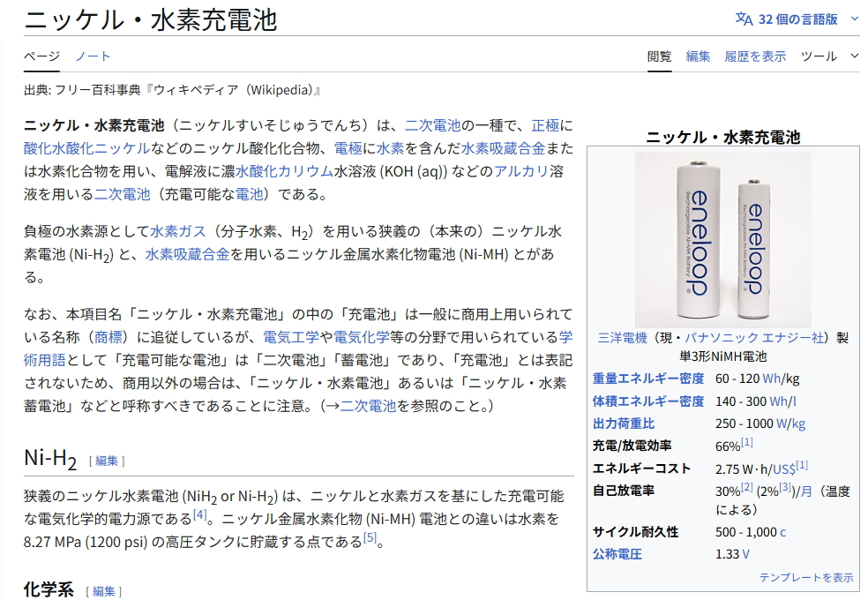Show the template via テンプレートを表示
868x600 pixels.
point(806,577)
